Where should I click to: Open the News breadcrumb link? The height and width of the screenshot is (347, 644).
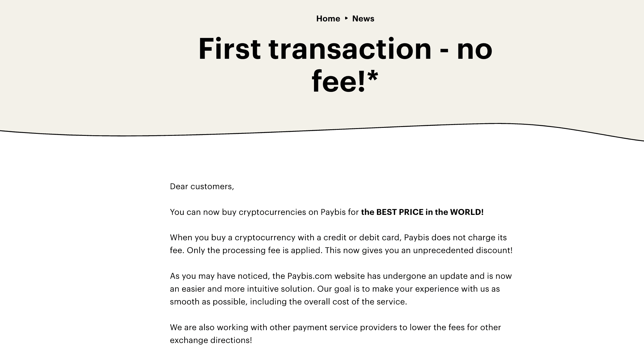pos(363,19)
